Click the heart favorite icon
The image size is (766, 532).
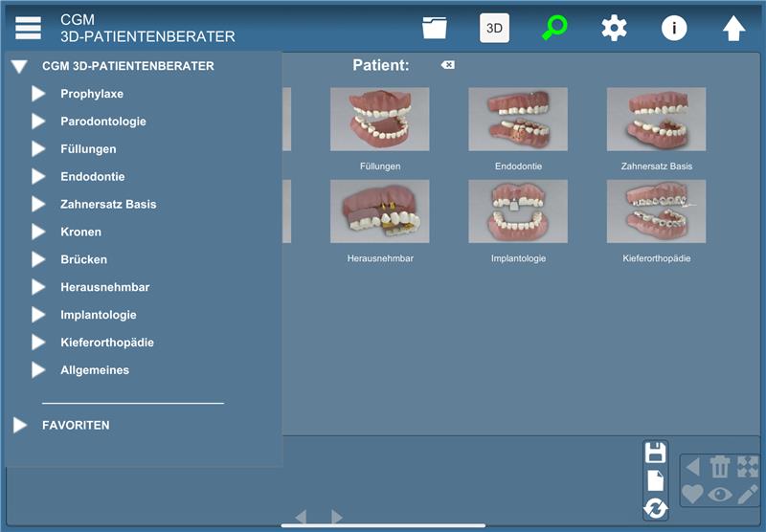692,494
